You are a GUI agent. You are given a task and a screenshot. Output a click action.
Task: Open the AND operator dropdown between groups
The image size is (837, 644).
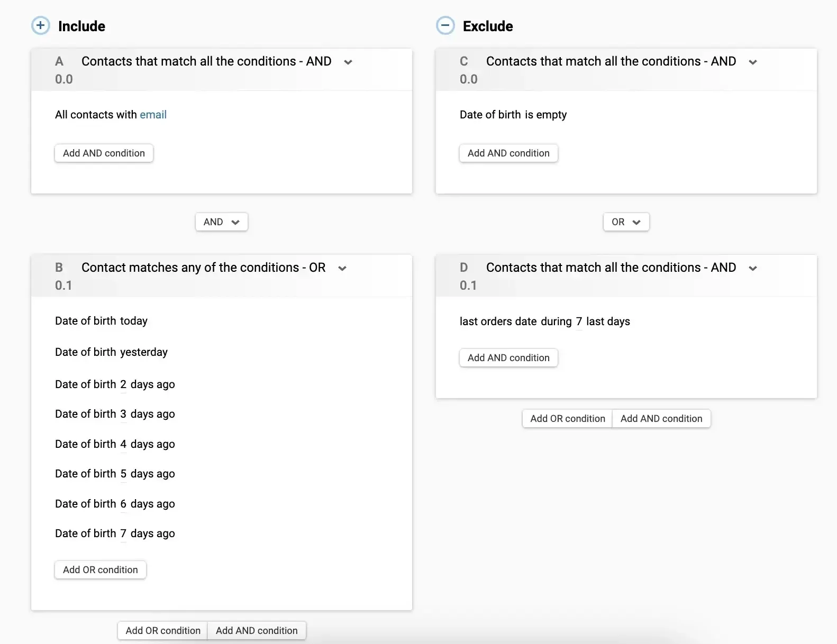pos(221,222)
